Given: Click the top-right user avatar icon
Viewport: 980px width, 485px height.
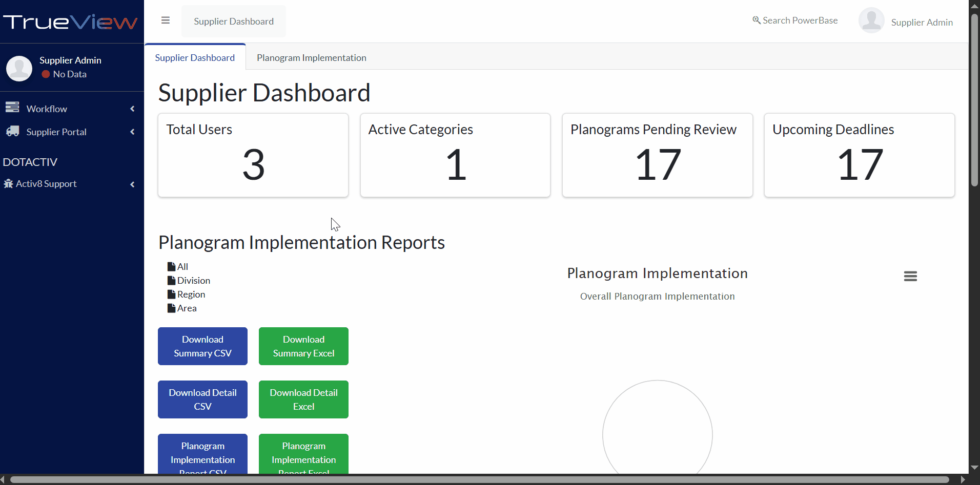Looking at the screenshot, I should [871, 21].
